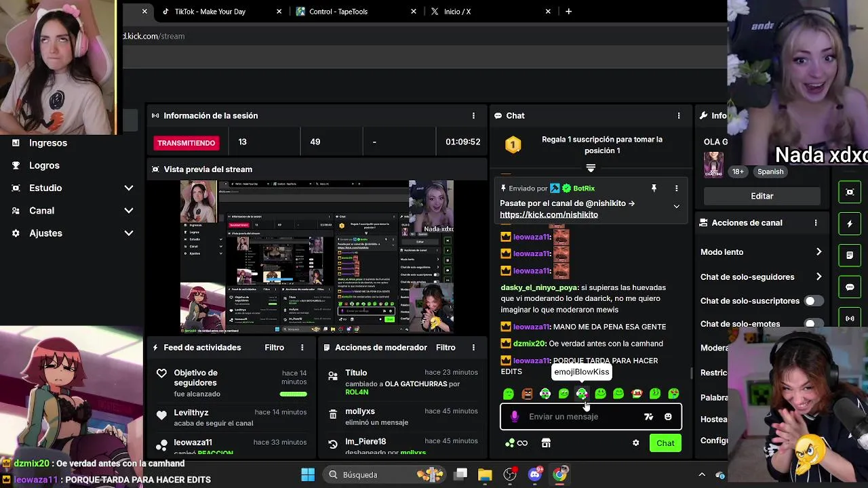Click the chat panel scrollbar
This screenshot has width=868, height=488.
coord(691,373)
